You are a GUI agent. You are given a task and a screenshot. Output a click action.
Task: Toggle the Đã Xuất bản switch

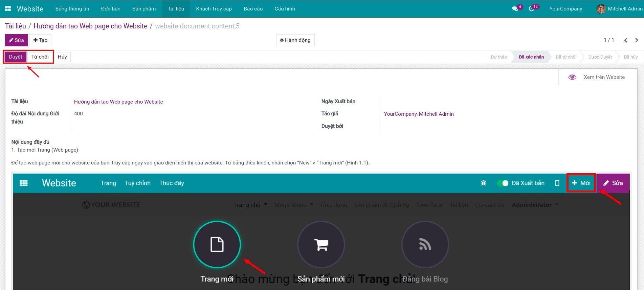(x=503, y=183)
